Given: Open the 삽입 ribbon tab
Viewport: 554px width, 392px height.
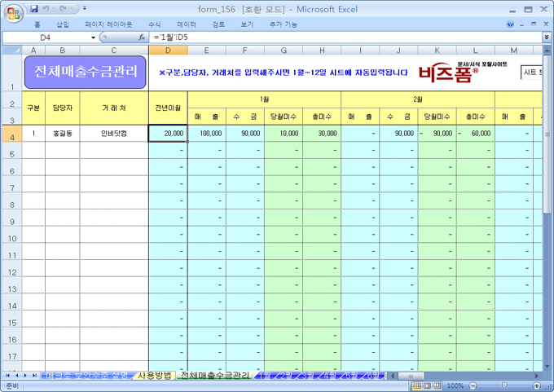Looking at the screenshot, I should [x=63, y=24].
